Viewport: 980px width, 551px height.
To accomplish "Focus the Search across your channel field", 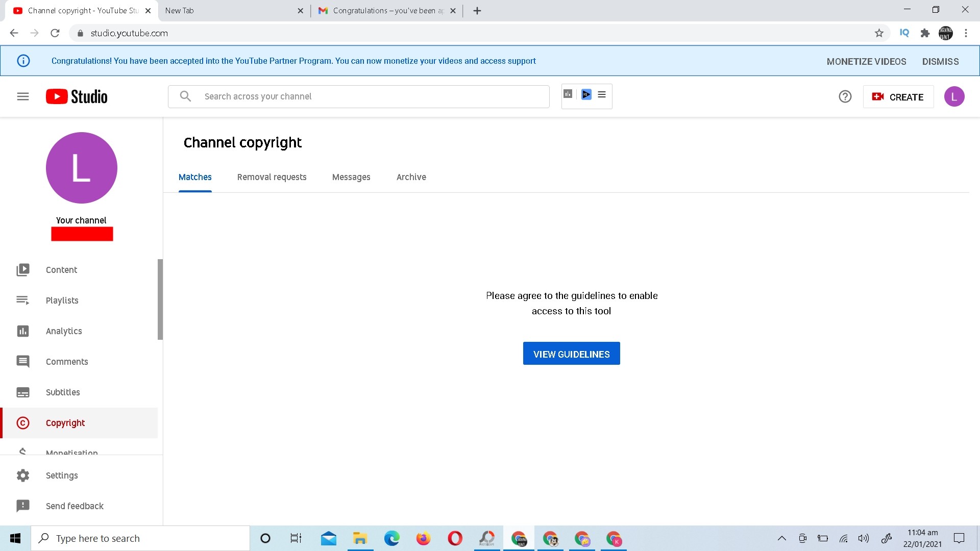I will coord(359,96).
